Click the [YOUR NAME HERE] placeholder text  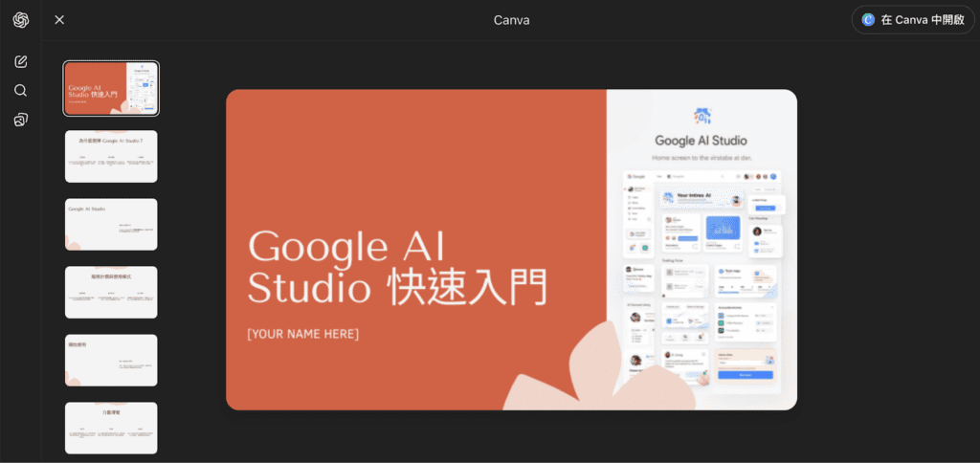pyautogui.click(x=302, y=334)
